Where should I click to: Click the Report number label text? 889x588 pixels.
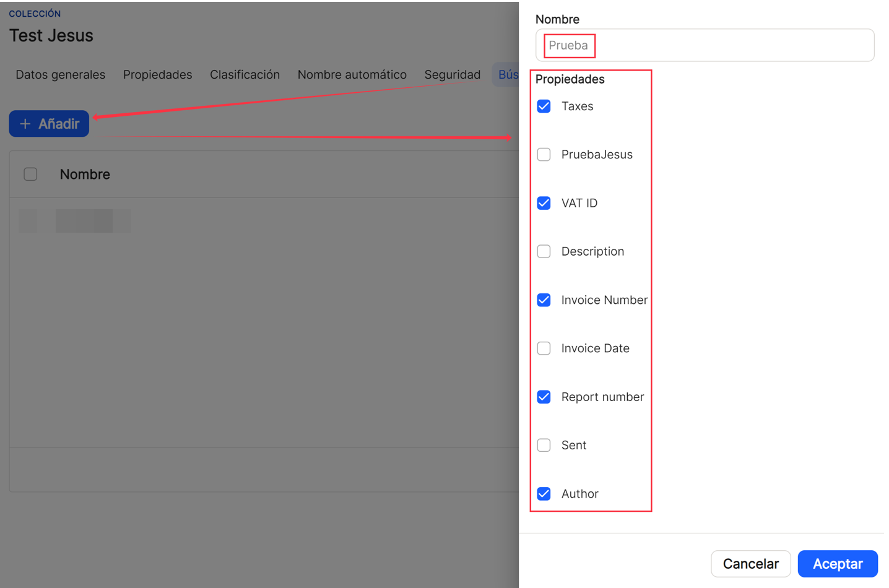pyautogui.click(x=602, y=397)
